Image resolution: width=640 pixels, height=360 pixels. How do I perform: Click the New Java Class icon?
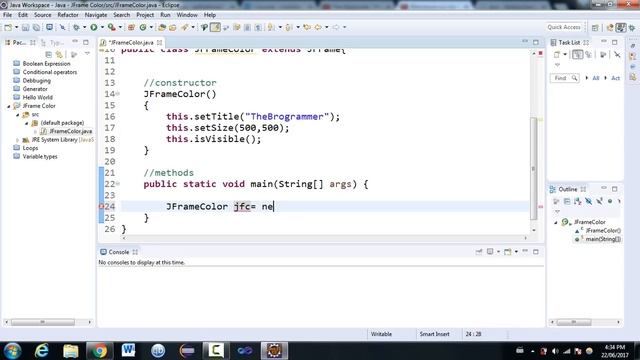[x=142, y=27]
